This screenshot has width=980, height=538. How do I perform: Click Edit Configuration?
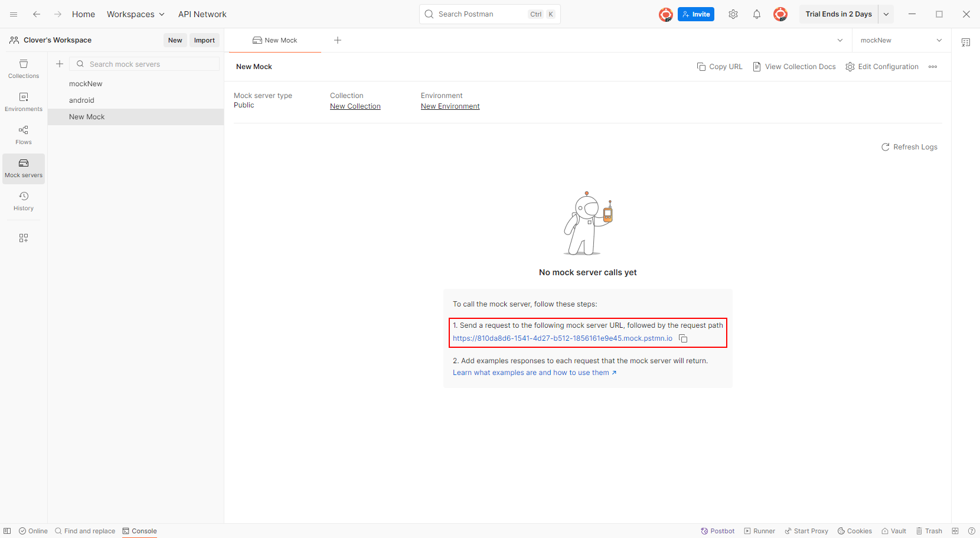point(882,67)
